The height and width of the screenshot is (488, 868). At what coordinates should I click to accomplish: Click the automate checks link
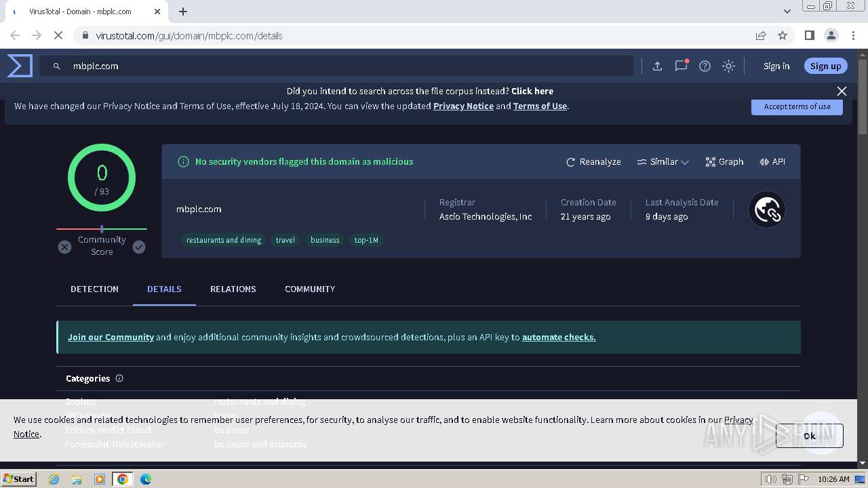(x=559, y=337)
